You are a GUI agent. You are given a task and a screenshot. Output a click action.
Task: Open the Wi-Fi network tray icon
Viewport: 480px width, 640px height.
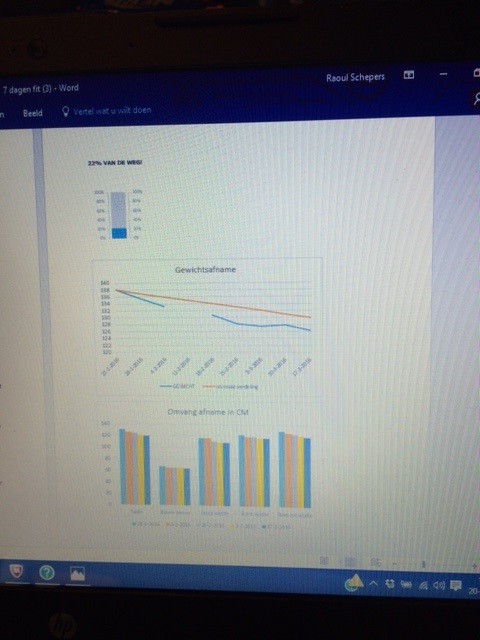click(423, 585)
